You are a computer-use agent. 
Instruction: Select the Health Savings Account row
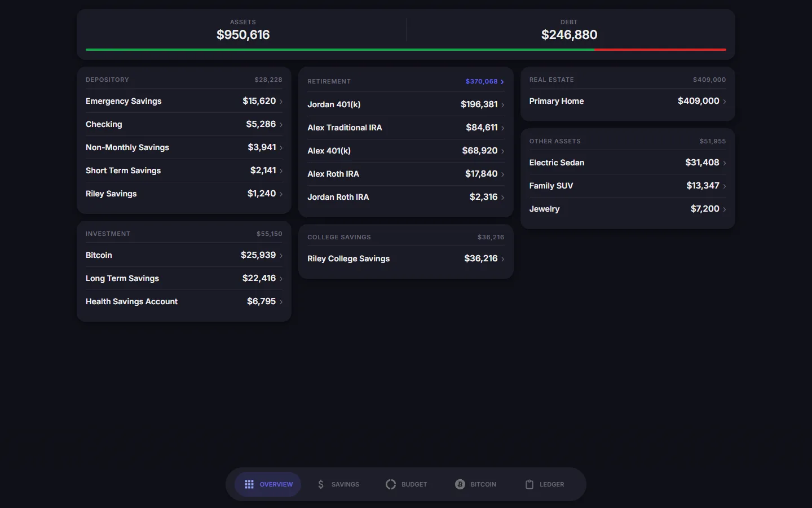click(x=184, y=301)
